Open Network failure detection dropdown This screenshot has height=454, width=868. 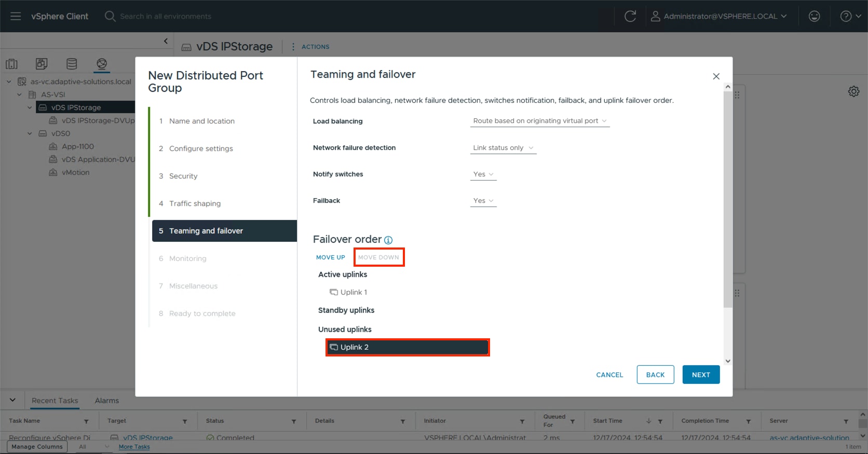click(x=503, y=148)
